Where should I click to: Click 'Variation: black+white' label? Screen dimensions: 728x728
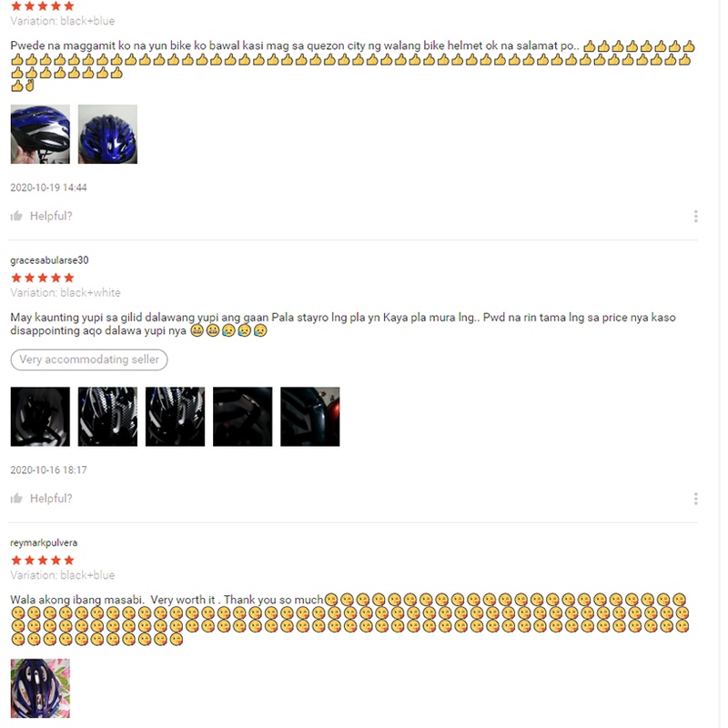pos(66,292)
